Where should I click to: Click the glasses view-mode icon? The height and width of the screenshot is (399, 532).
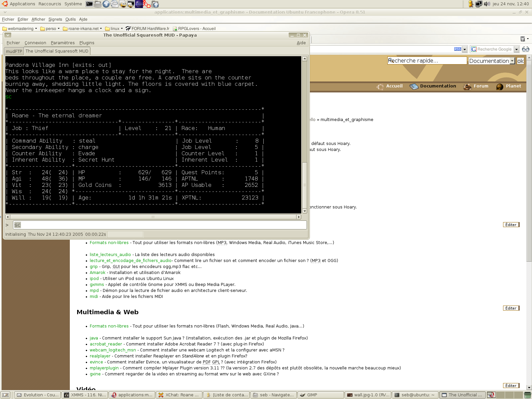[x=525, y=49]
